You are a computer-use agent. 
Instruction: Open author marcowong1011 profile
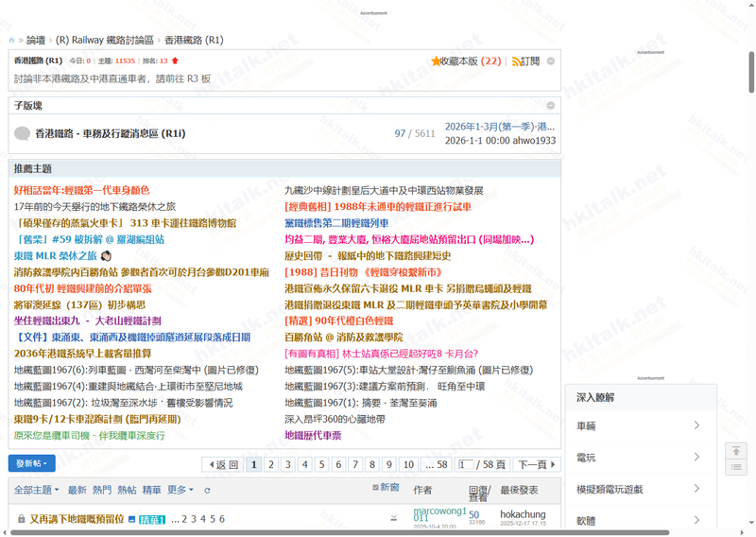click(x=439, y=514)
